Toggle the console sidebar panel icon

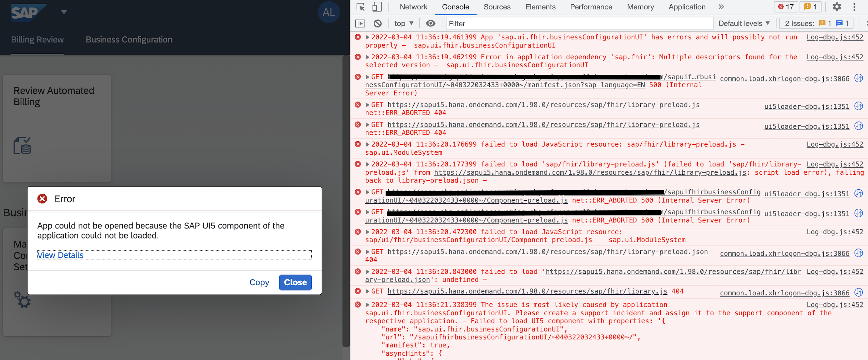(x=360, y=23)
